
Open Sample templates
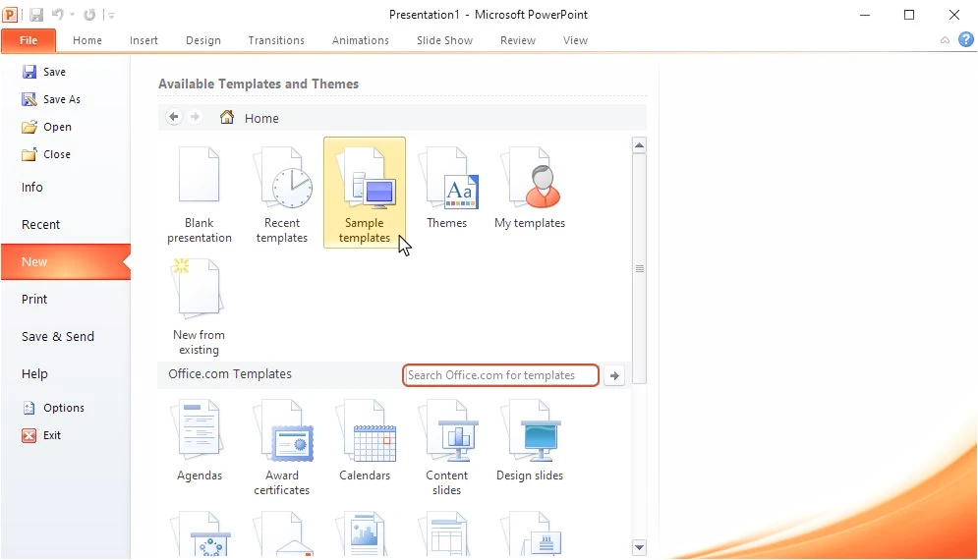click(365, 193)
